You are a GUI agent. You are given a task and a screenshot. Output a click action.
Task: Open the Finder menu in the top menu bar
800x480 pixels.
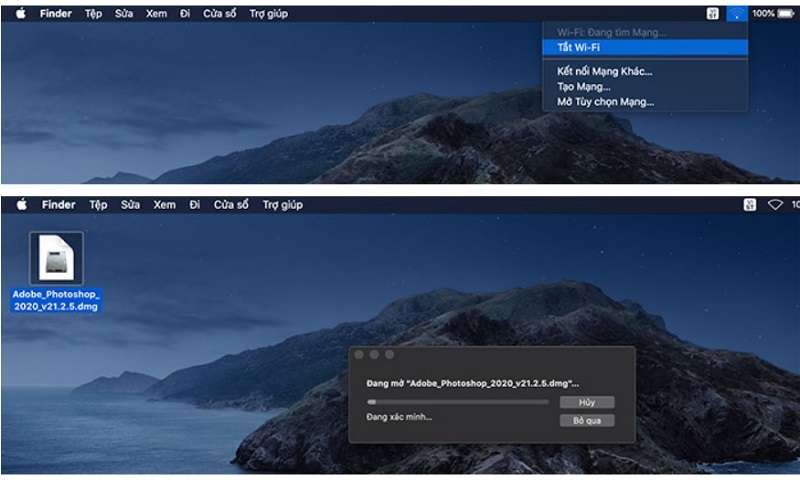coord(56,14)
